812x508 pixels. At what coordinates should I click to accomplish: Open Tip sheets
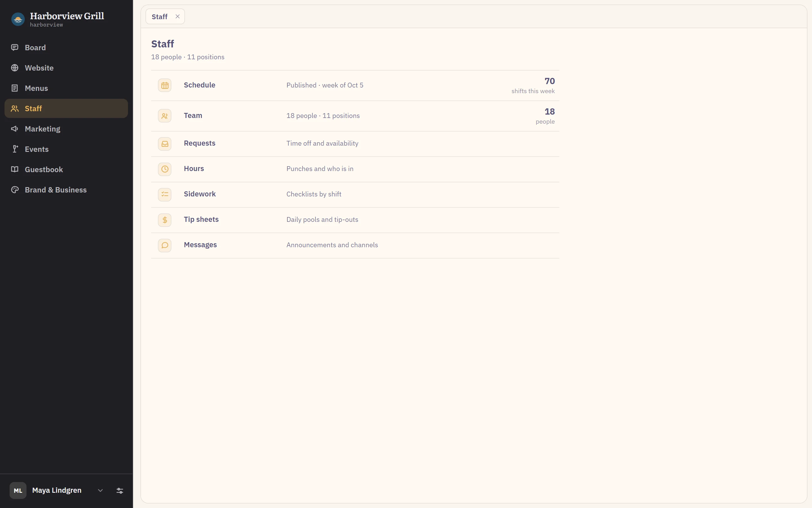point(355,220)
